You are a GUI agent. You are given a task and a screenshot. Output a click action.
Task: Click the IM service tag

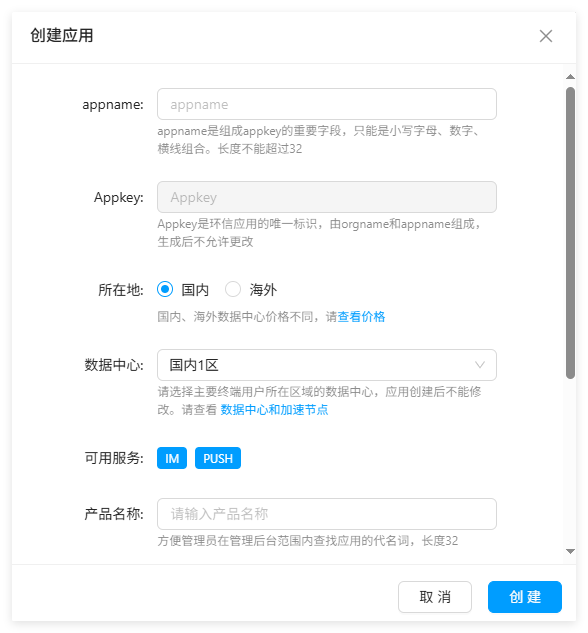(172, 458)
